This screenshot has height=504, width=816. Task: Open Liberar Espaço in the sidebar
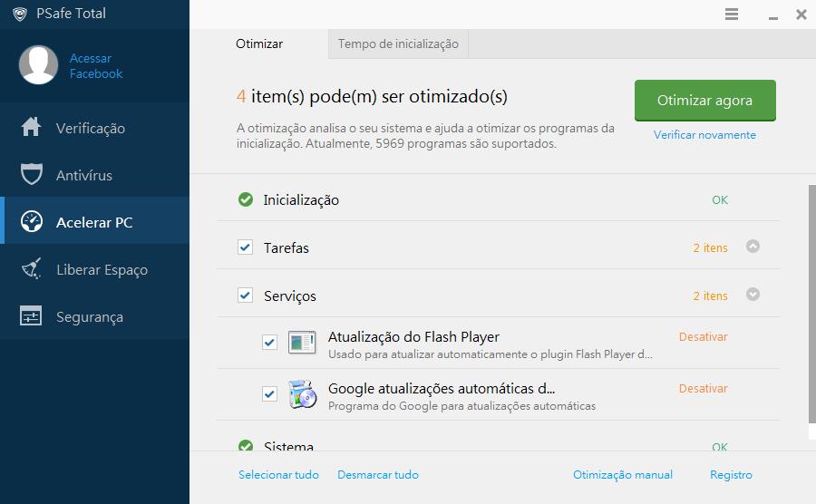94,269
